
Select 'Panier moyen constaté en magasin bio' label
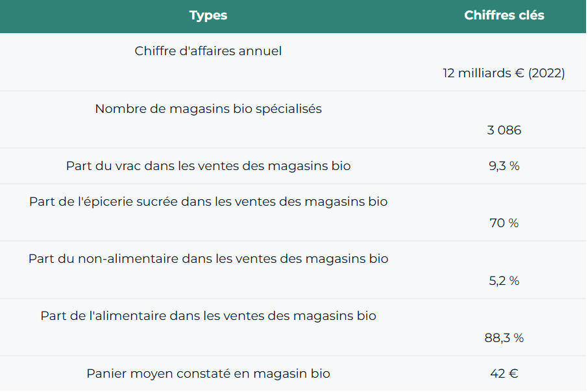pos(208,374)
